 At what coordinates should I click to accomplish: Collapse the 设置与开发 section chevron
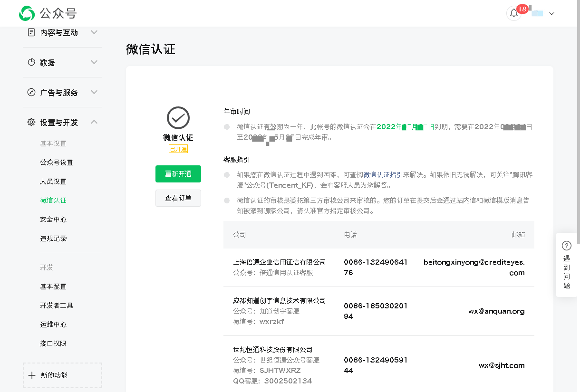pos(94,122)
